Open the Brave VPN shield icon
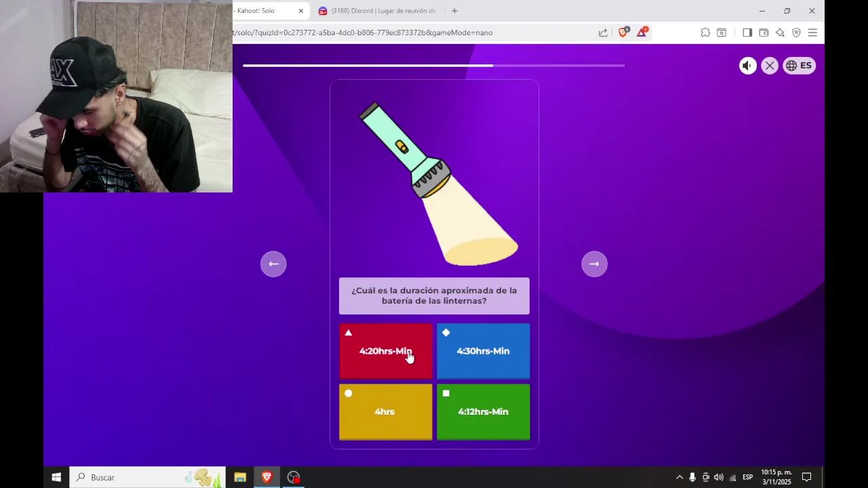 pyautogui.click(x=796, y=33)
